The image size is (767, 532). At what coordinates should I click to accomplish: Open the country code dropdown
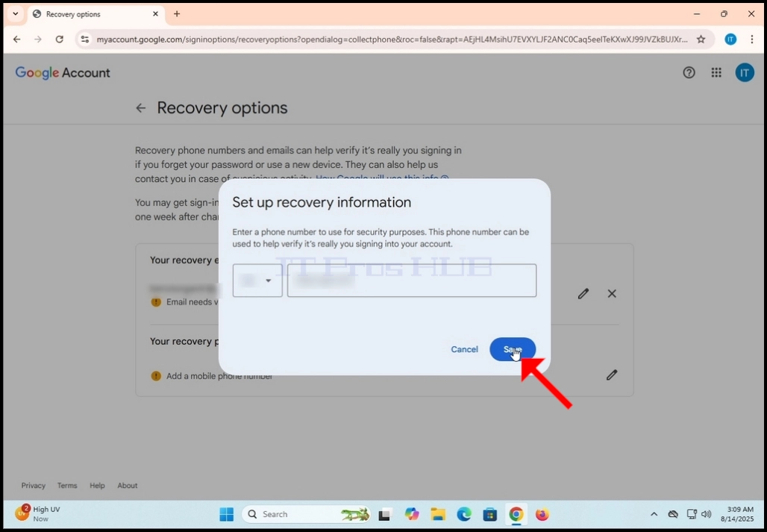pyautogui.click(x=257, y=281)
